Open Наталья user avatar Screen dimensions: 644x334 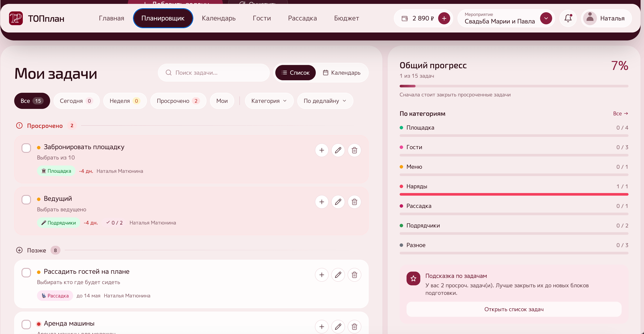click(x=590, y=18)
